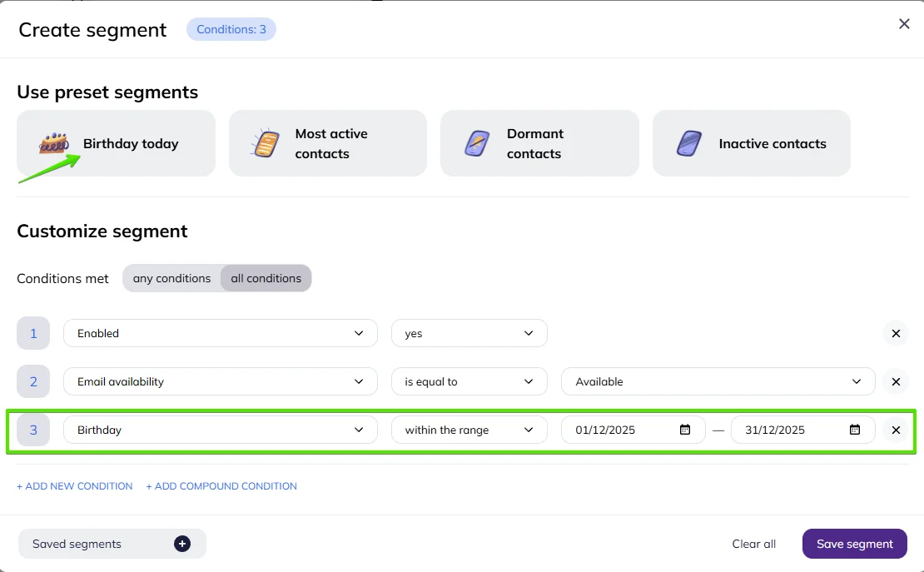The height and width of the screenshot is (572, 924).
Task: Edit the end date 31/12/2025 field
Action: [802, 430]
